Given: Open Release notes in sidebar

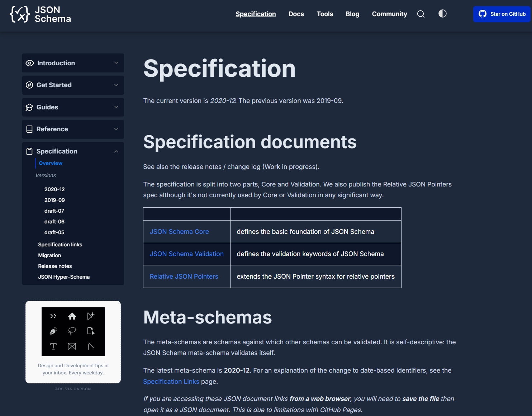Looking at the screenshot, I should pyautogui.click(x=55, y=266).
